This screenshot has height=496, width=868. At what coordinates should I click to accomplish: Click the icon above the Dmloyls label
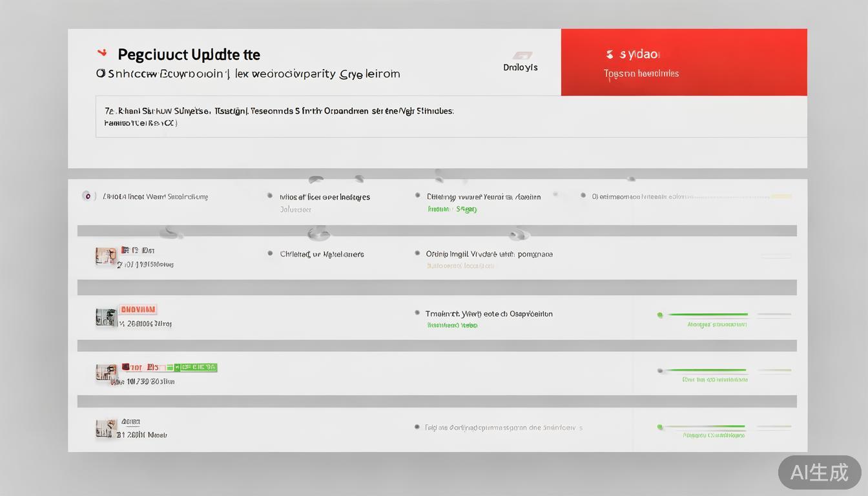coord(522,56)
